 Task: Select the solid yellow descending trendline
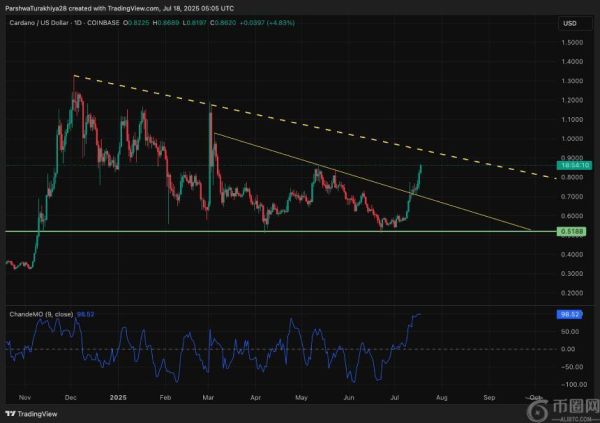click(x=400, y=191)
